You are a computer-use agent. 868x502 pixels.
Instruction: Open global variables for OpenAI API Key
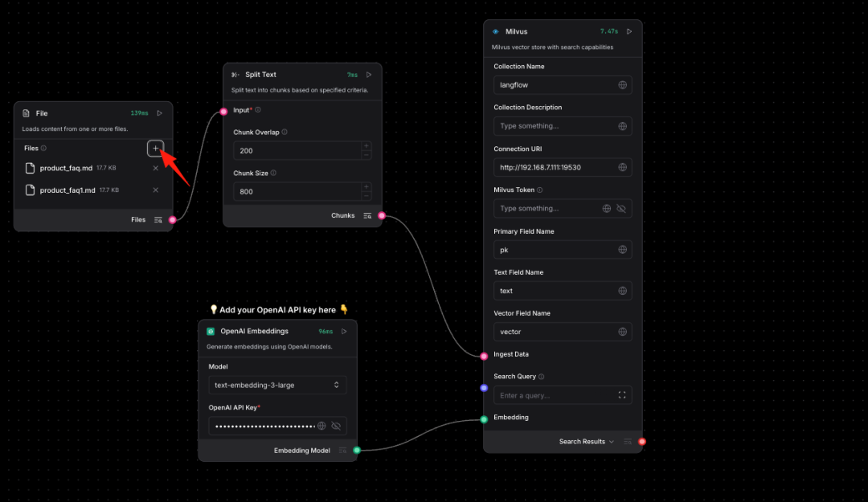[321, 426]
